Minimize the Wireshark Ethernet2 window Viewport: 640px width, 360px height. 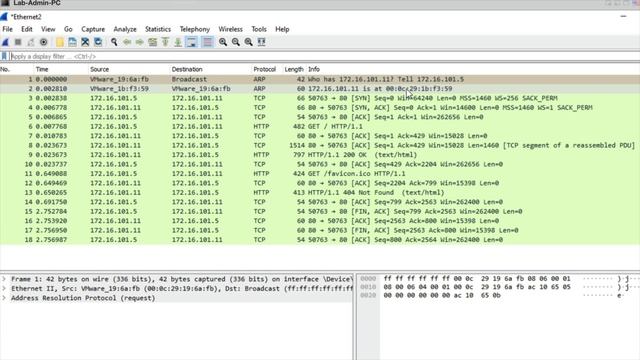pyautogui.click(x=623, y=16)
